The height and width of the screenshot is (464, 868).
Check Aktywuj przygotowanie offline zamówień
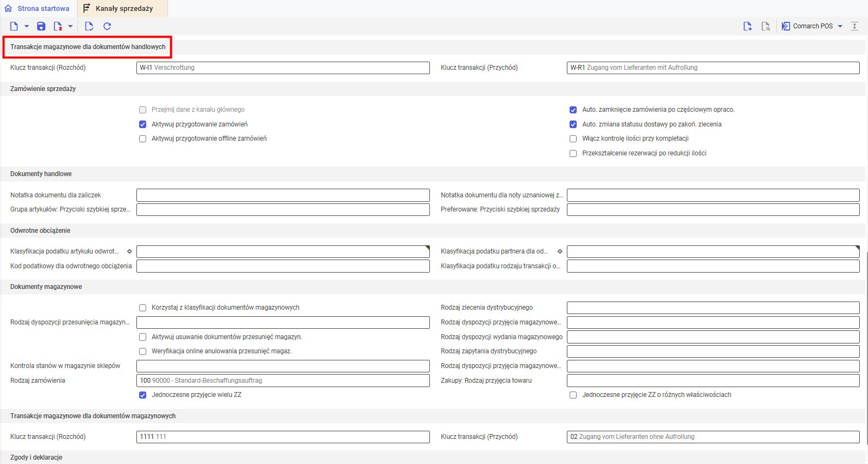(143, 138)
